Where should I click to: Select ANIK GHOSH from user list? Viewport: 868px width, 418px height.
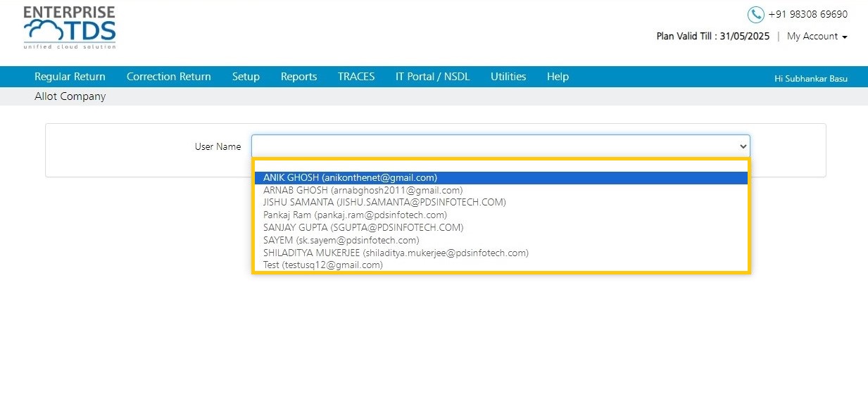(501, 177)
